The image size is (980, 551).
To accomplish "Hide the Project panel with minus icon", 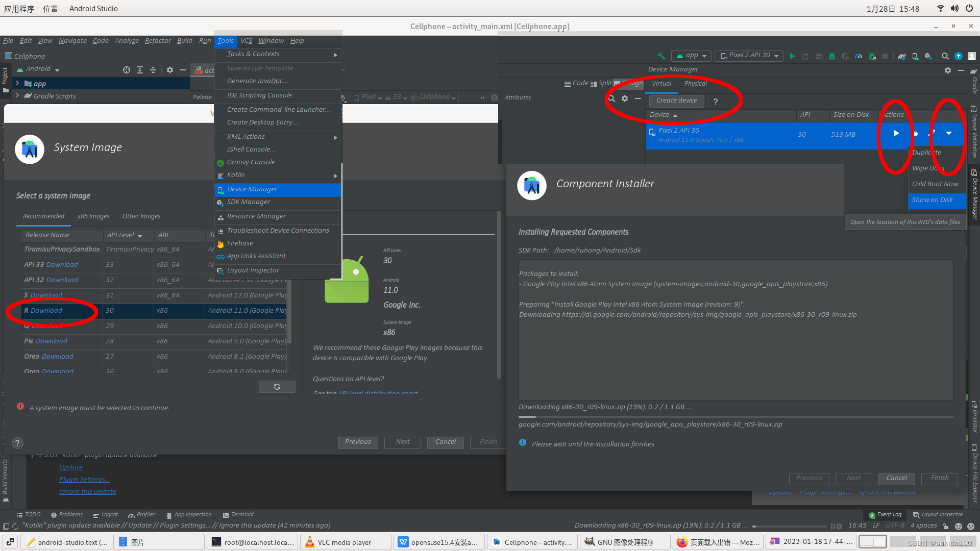I will [x=183, y=70].
